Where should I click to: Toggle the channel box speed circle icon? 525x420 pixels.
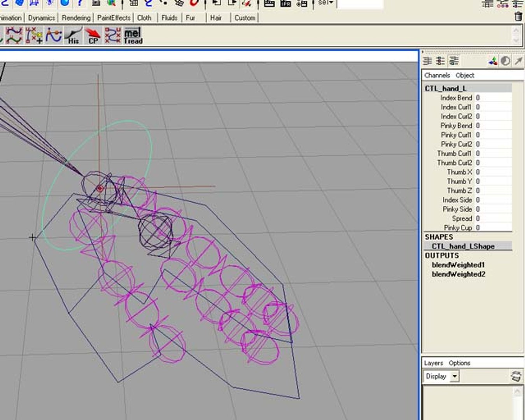coord(506,61)
